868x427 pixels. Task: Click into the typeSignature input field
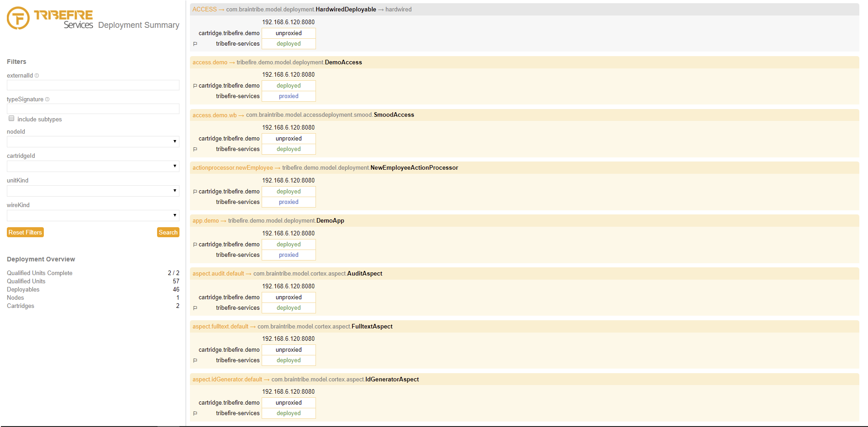[93, 109]
